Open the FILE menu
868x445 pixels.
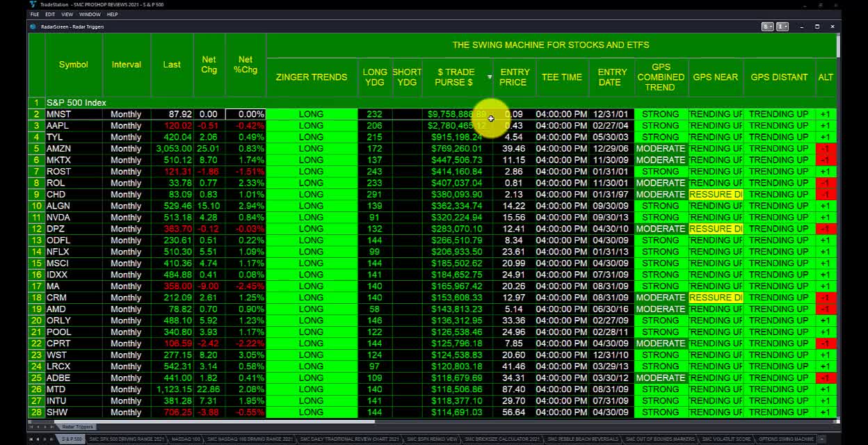click(35, 14)
